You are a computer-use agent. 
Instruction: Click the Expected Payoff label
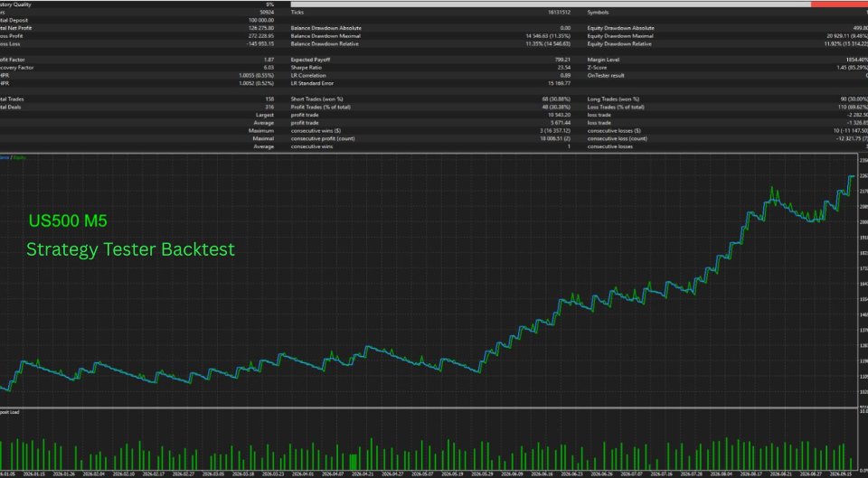pos(310,60)
